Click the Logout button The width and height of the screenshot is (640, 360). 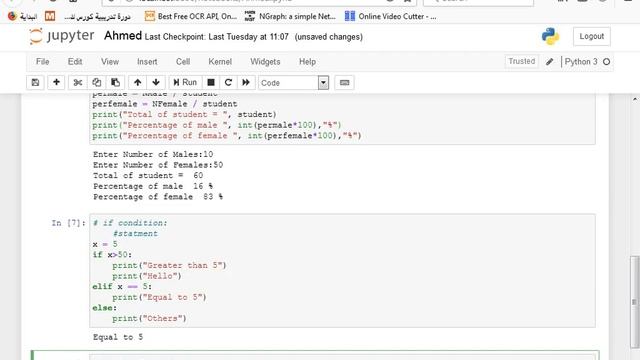click(x=591, y=36)
